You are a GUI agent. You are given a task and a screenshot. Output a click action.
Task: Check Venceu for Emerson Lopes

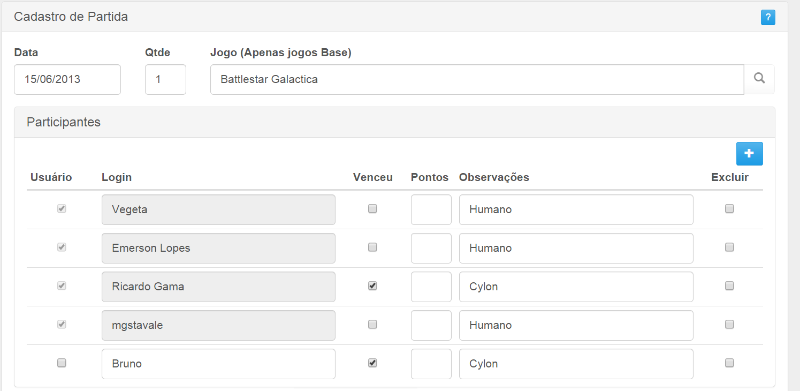point(372,248)
